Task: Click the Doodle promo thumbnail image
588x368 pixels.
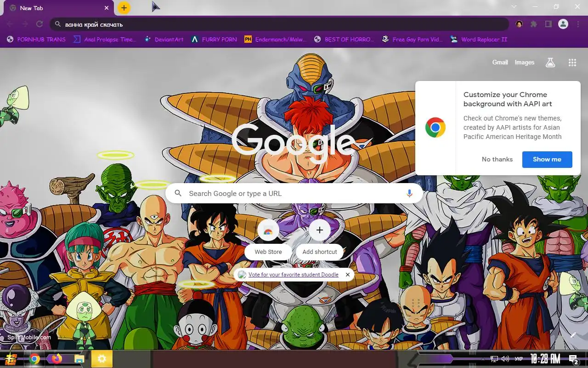Action: point(242,275)
